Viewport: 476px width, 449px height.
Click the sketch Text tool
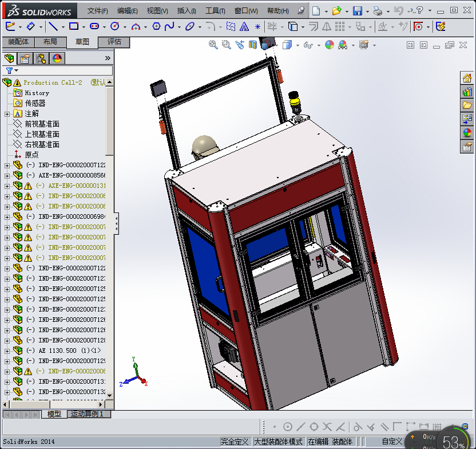coord(244,27)
